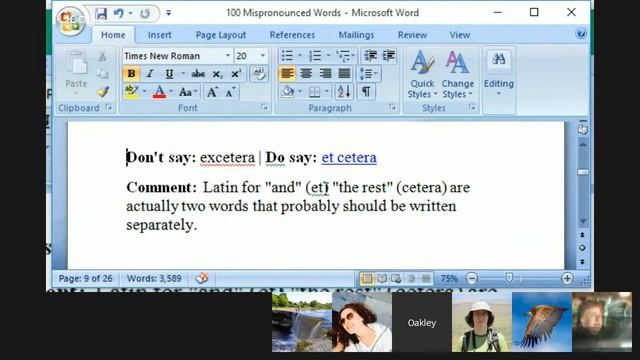640x360 pixels.
Task: Center the paragraph text
Action: (306, 74)
